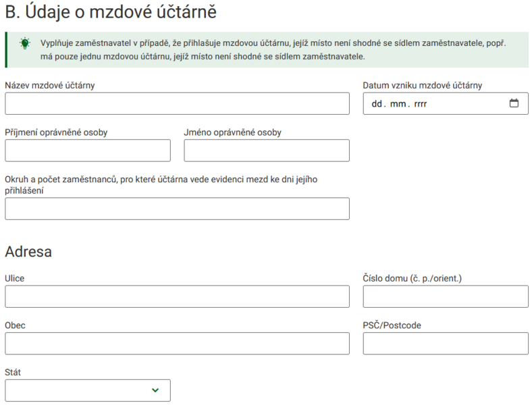Click the Číslo domu input field
Image resolution: width=532 pixels, height=405 pixels.
tap(446, 296)
